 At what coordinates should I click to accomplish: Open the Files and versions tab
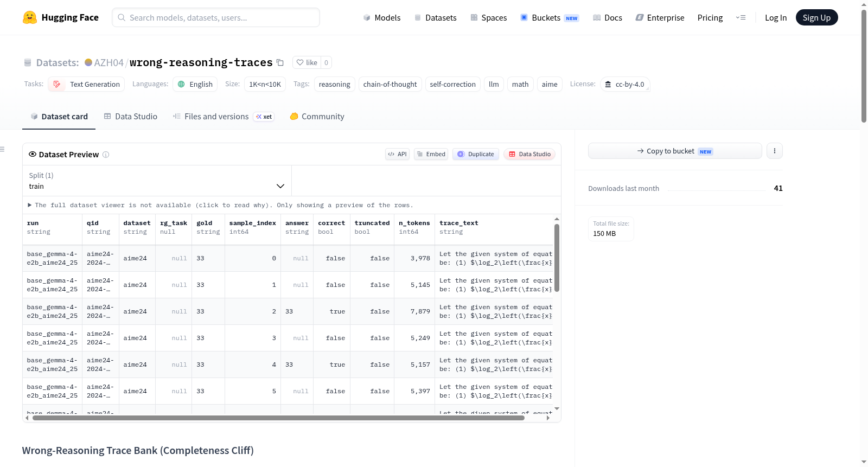click(224, 117)
